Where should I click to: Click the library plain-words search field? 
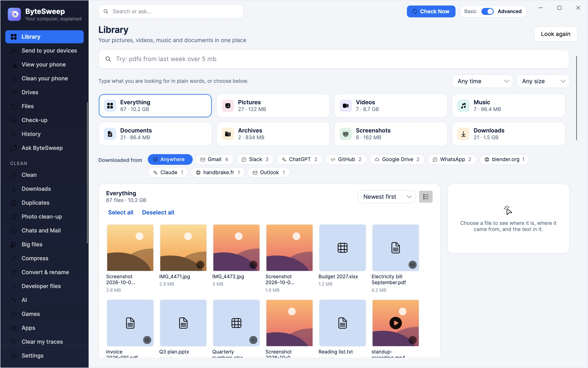coord(334,59)
